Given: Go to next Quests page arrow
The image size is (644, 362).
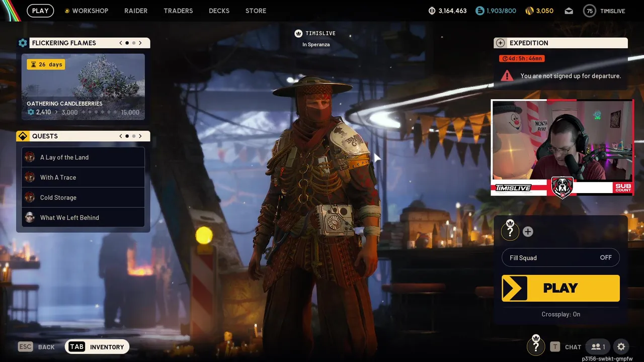Looking at the screenshot, I should 140,136.
